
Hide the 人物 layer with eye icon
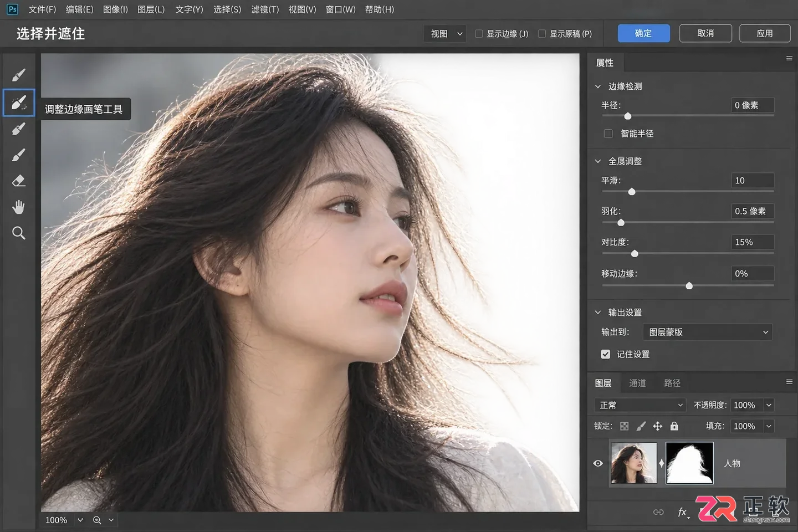tap(598, 463)
